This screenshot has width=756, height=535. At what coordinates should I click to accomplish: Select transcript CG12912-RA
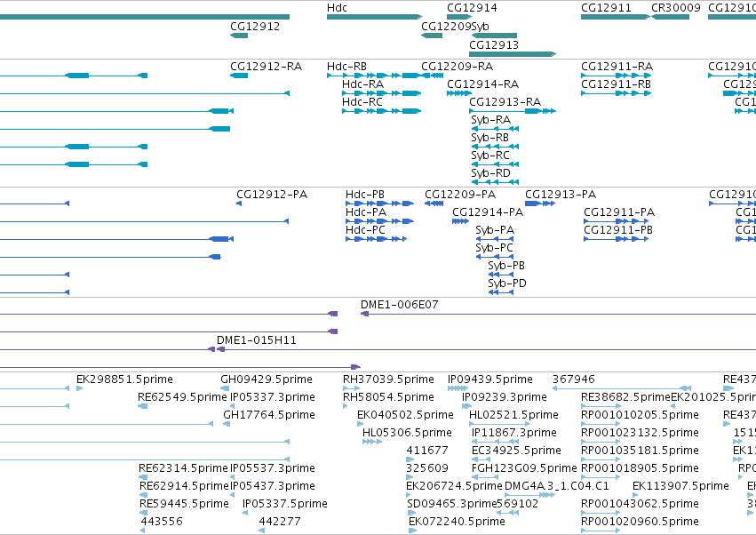tap(267, 66)
